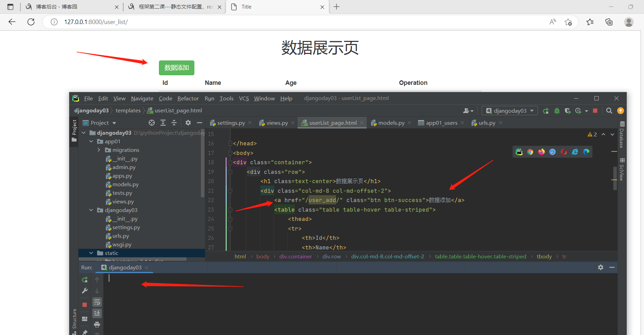
Task: Toggle soft-wrap in the Run console
Action: (97, 302)
